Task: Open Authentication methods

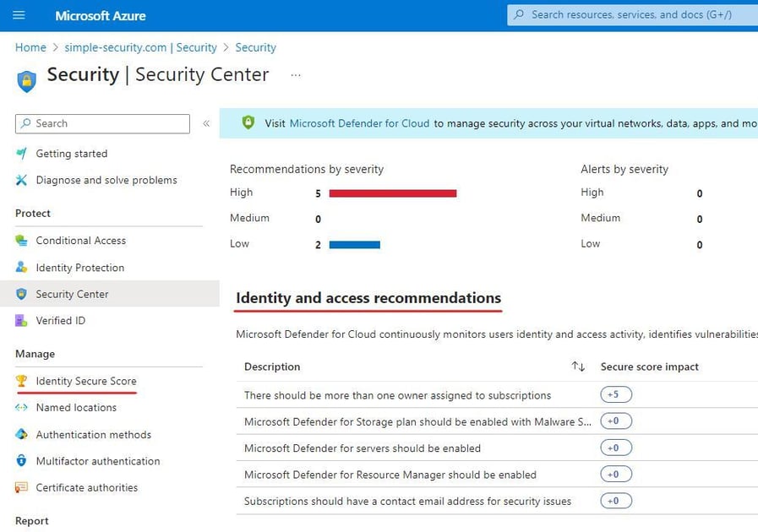Action: pos(93,435)
